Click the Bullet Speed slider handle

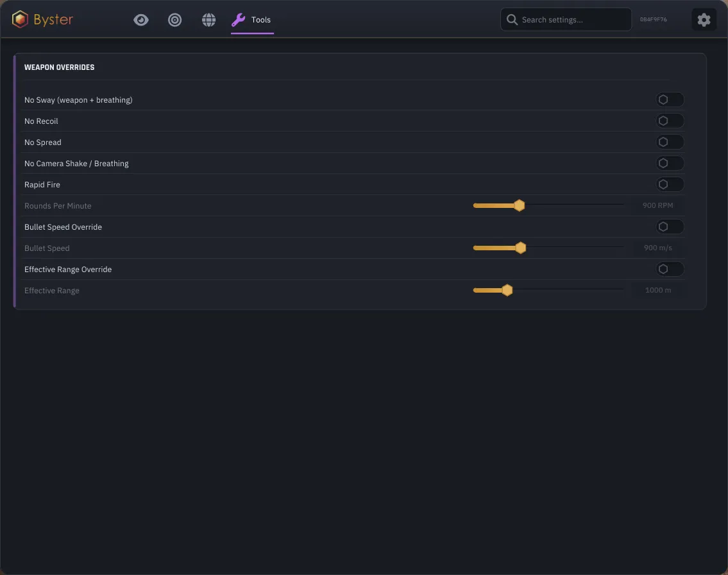coord(520,248)
